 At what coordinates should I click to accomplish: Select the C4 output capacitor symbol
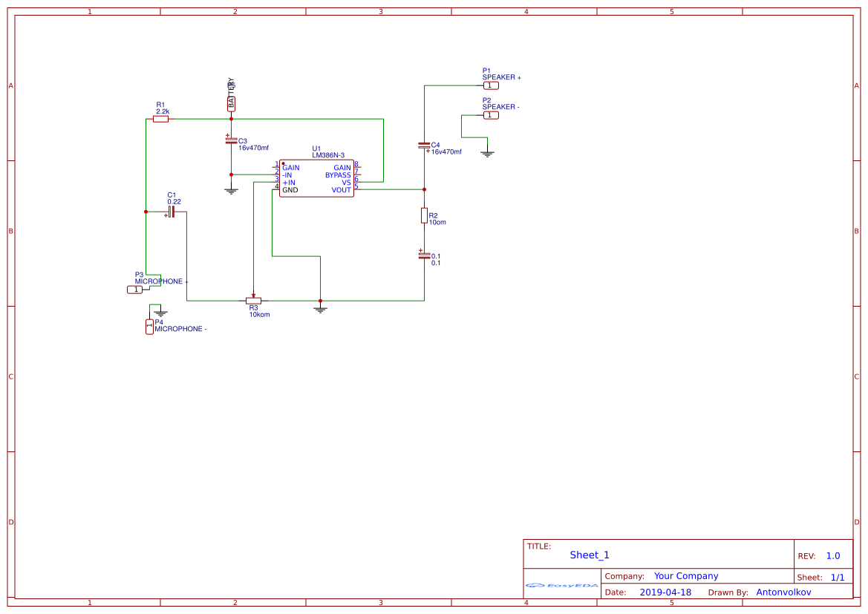click(424, 146)
